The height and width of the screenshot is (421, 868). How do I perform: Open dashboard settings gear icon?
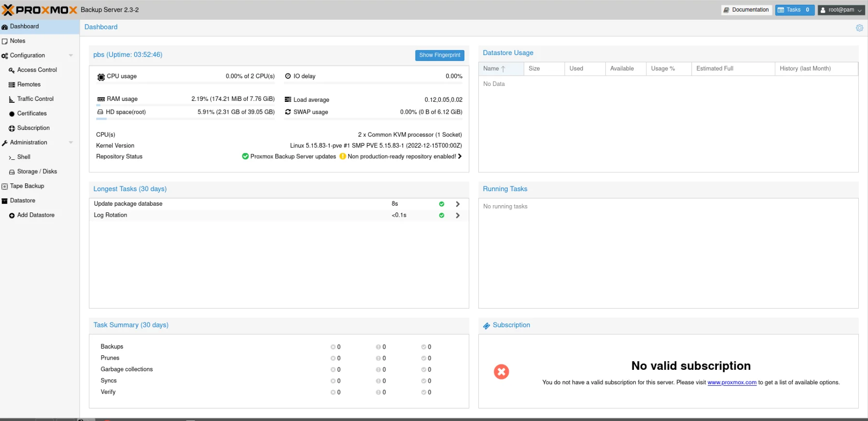click(859, 28)
